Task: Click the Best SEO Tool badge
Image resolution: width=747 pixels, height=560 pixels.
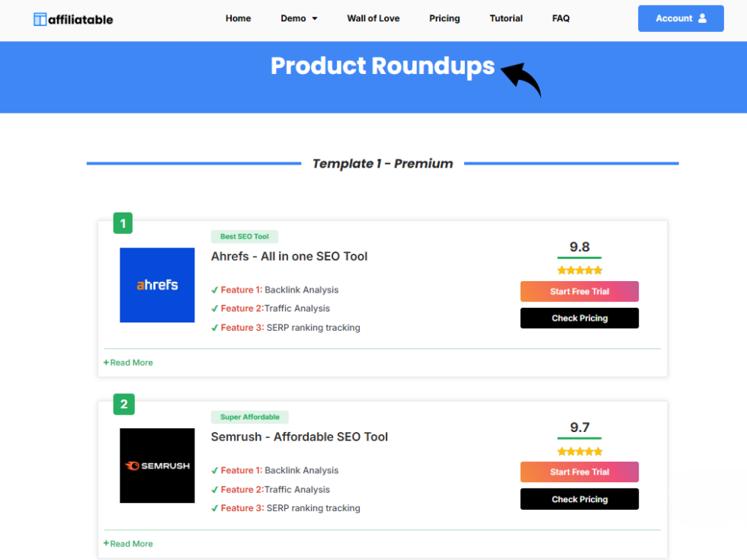Action: click(x=244, y=236)
